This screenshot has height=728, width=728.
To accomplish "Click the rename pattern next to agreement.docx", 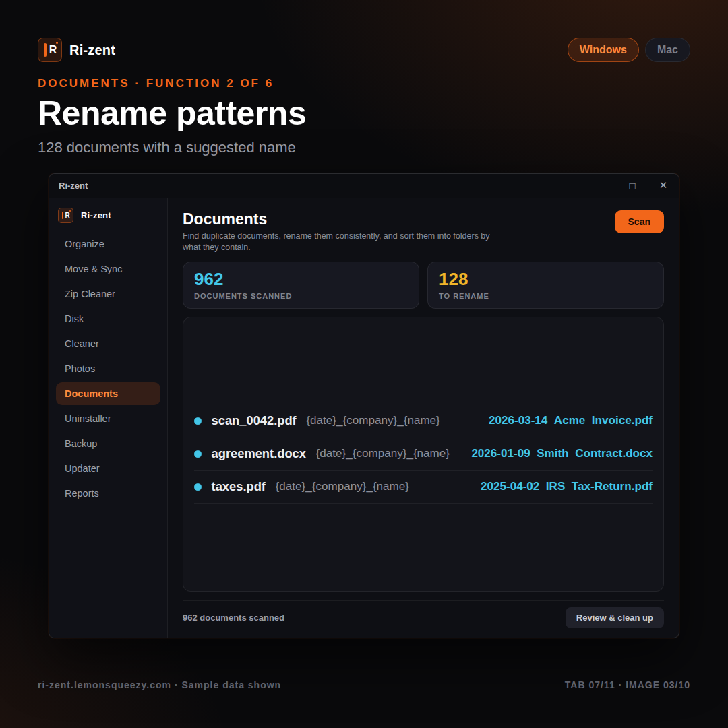I will coord(383,453).
